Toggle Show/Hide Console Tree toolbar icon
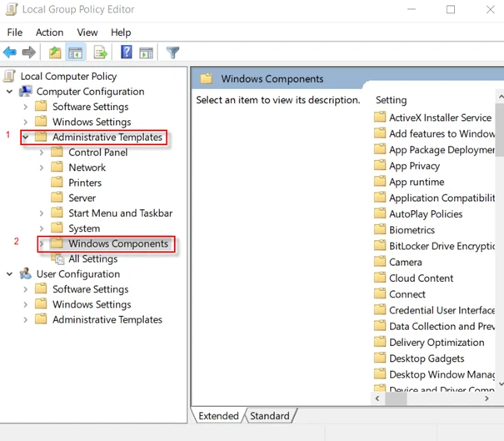Screen dimensions: 504x441 pos(76,53)
